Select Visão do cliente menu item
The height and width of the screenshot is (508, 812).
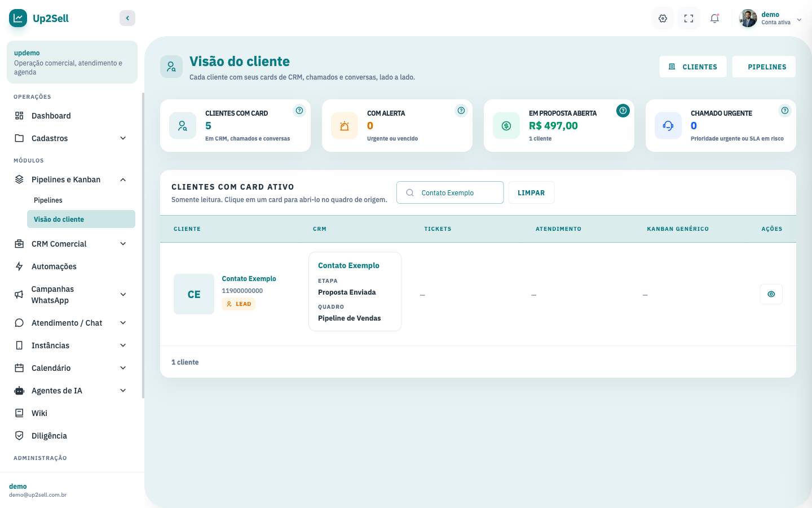tap(81, 219)
